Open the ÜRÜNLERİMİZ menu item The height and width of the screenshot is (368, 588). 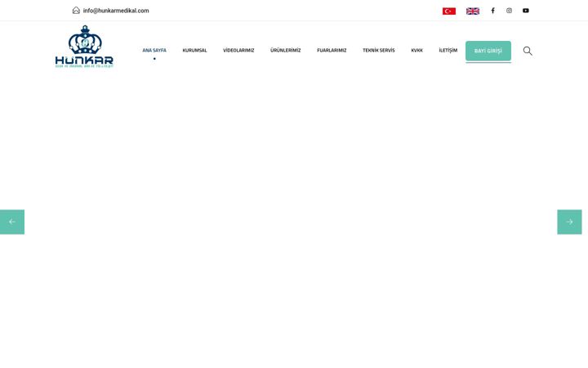[285, 51]
